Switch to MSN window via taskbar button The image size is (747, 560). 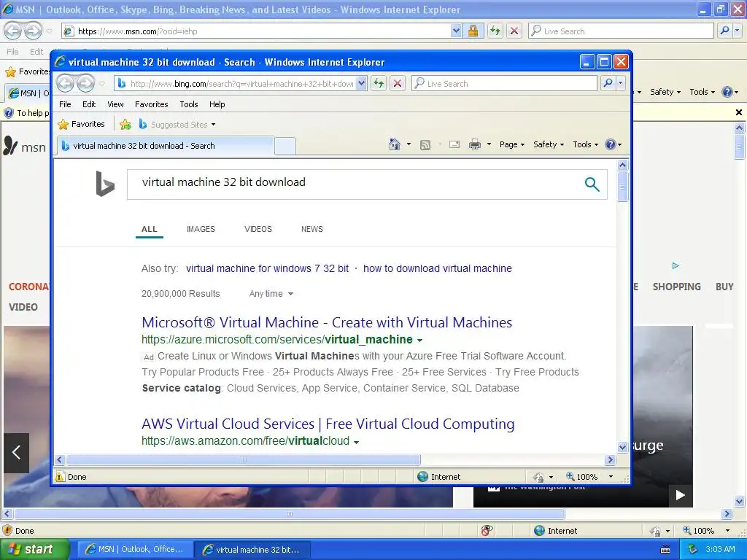tap(135, 550)
